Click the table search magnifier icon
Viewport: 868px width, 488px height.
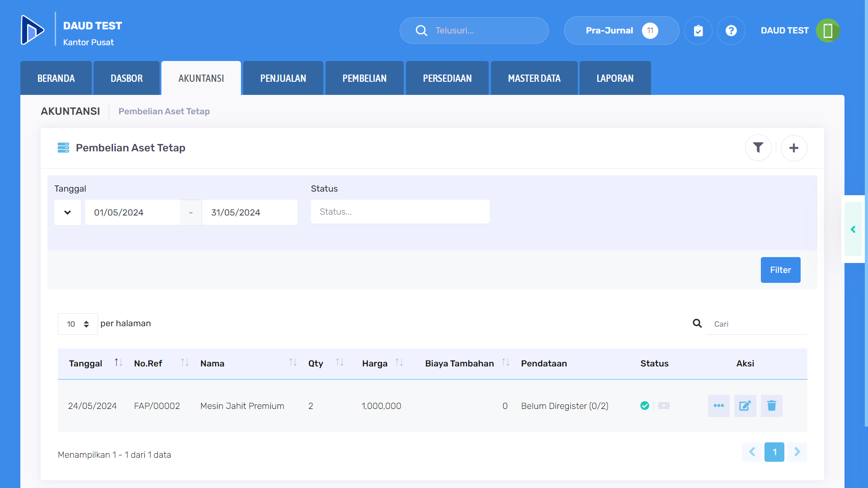(697, 324)
